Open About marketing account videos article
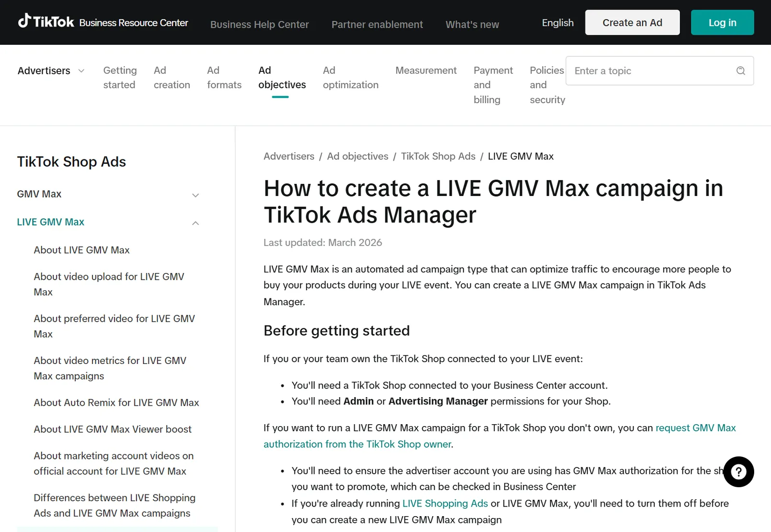This screenshot has width=771, height=532. (114, 463)
